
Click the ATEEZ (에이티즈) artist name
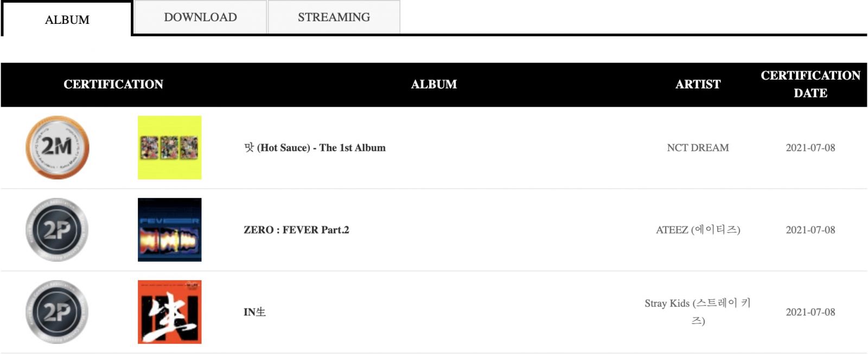point(698,230)
